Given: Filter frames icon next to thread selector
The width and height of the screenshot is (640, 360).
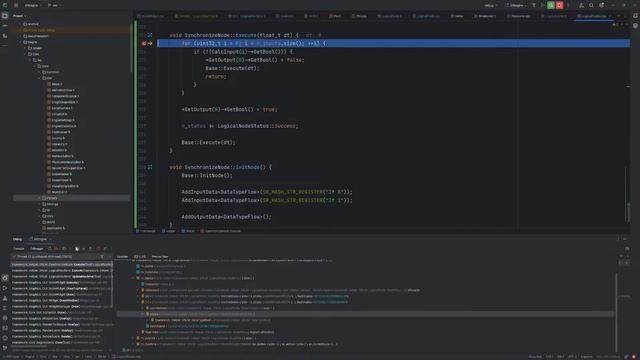Looking at the screenshot, I should coord(102,257).
